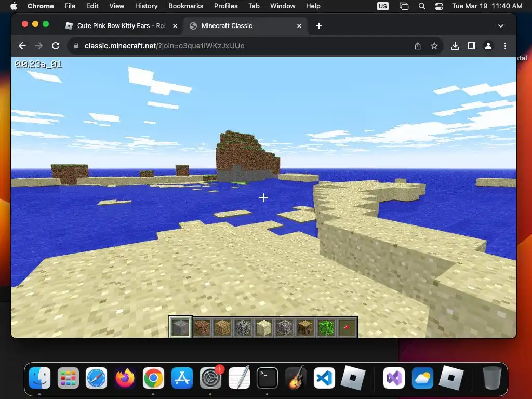The image size is (532, 399).
Task: Open a new Chrome tab
Action: [319, 26]
